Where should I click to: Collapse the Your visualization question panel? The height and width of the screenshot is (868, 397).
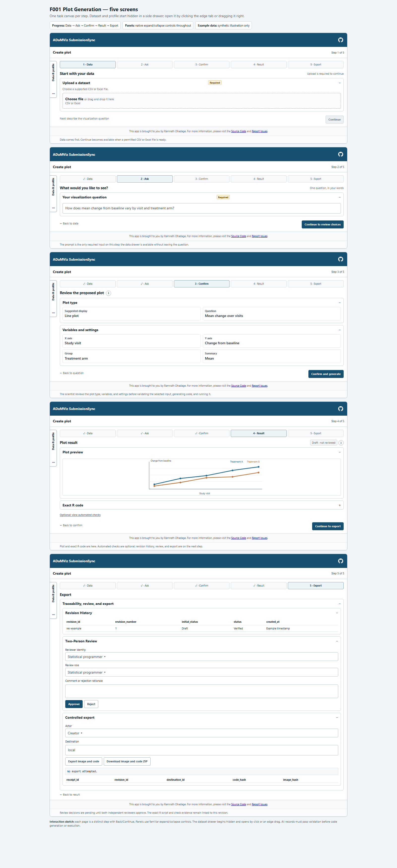click(339, 197)
